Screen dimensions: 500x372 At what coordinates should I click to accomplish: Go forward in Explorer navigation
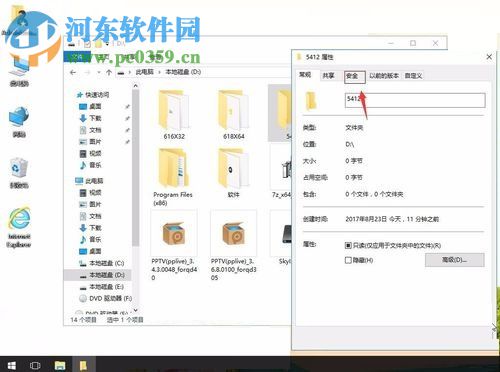(x=87, y=72)
